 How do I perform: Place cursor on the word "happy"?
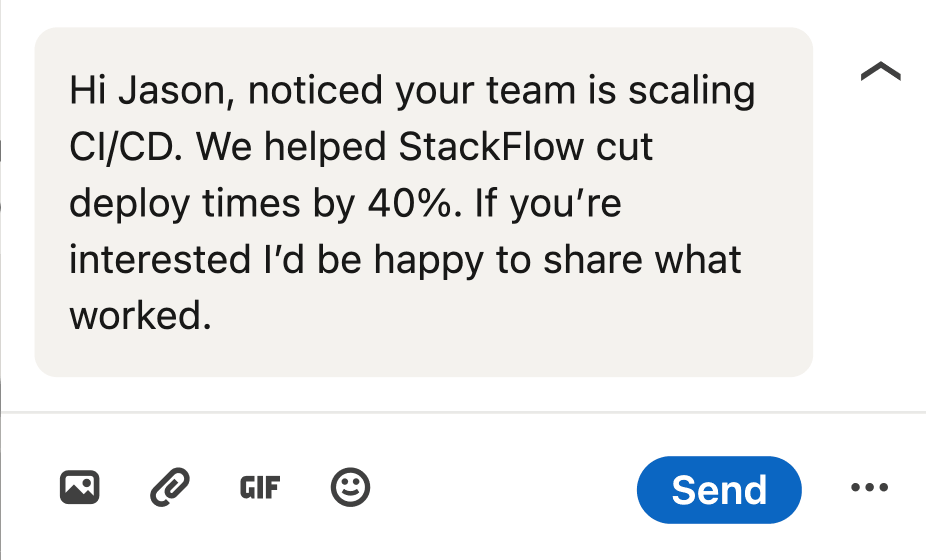[x=428, y=260]
